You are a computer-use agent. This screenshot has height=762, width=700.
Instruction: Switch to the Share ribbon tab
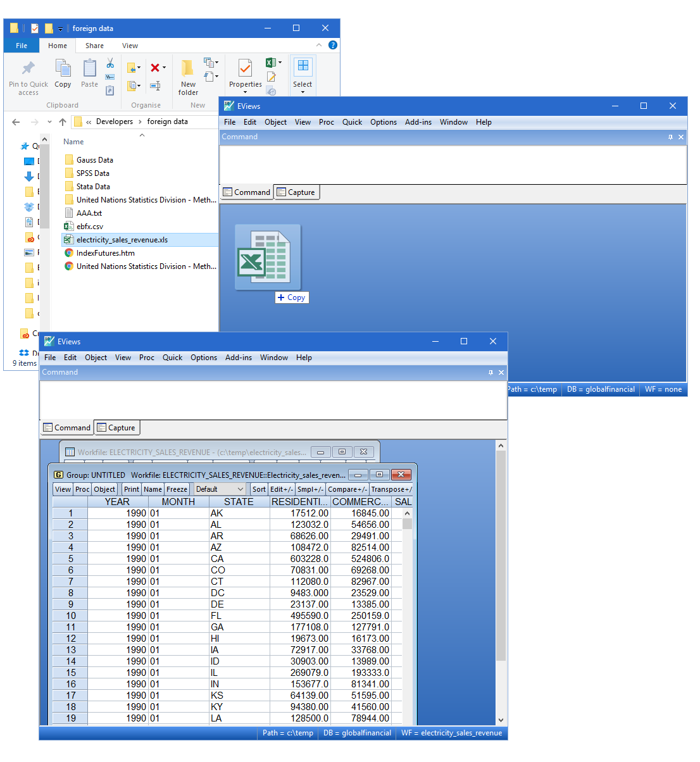point(94,46)
